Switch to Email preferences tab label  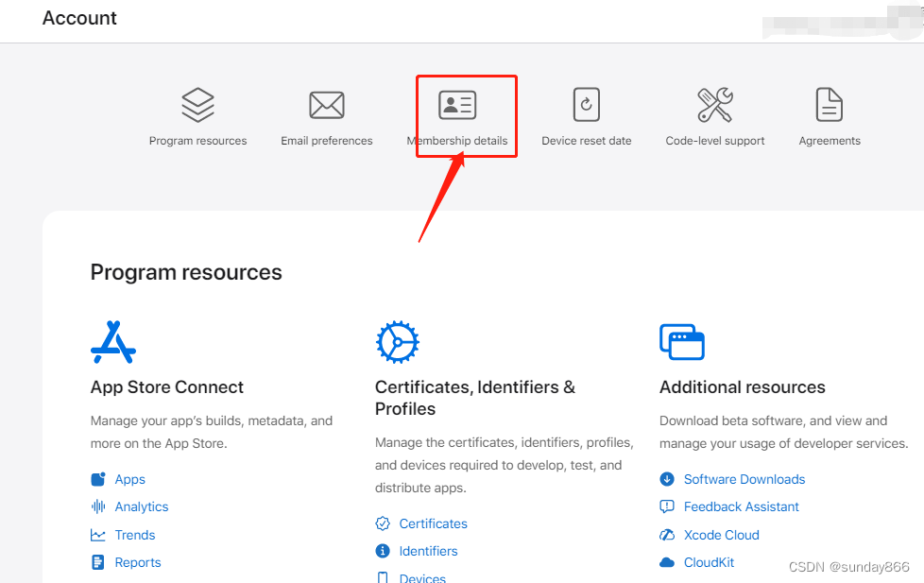coord(327,141)
